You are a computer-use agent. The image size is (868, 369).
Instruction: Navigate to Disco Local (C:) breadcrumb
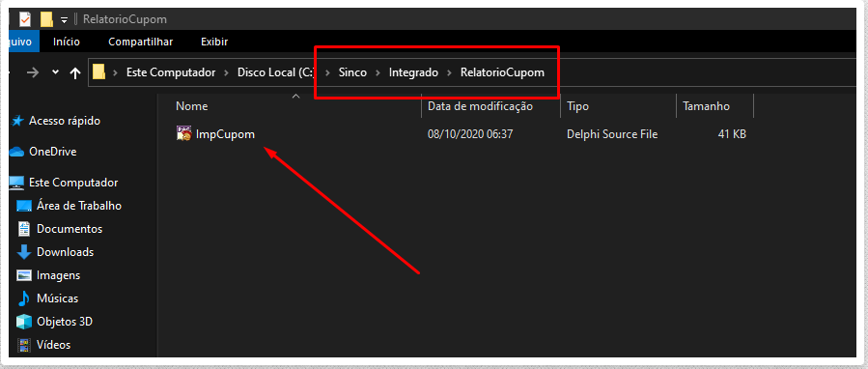(276, 72)
